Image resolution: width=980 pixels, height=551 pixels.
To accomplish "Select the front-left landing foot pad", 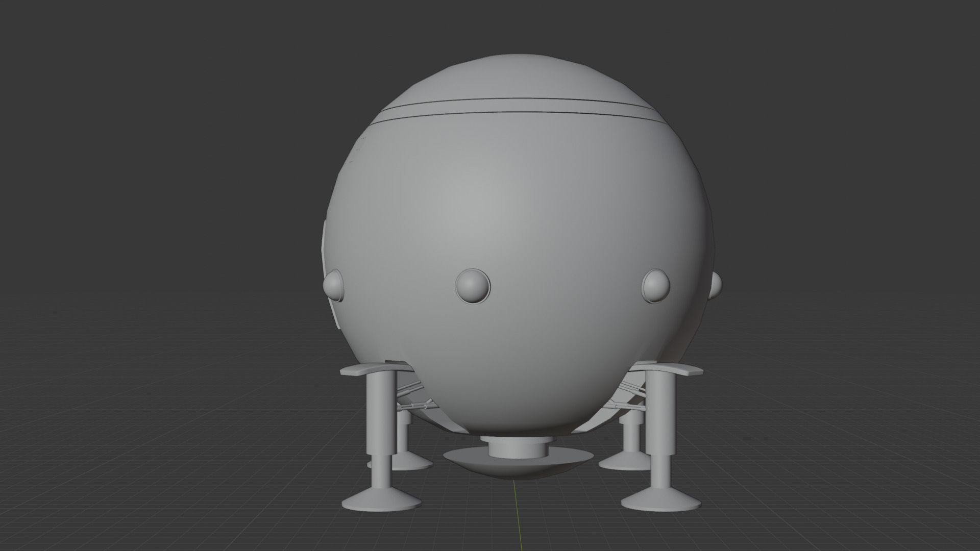I will coord(382,500).
